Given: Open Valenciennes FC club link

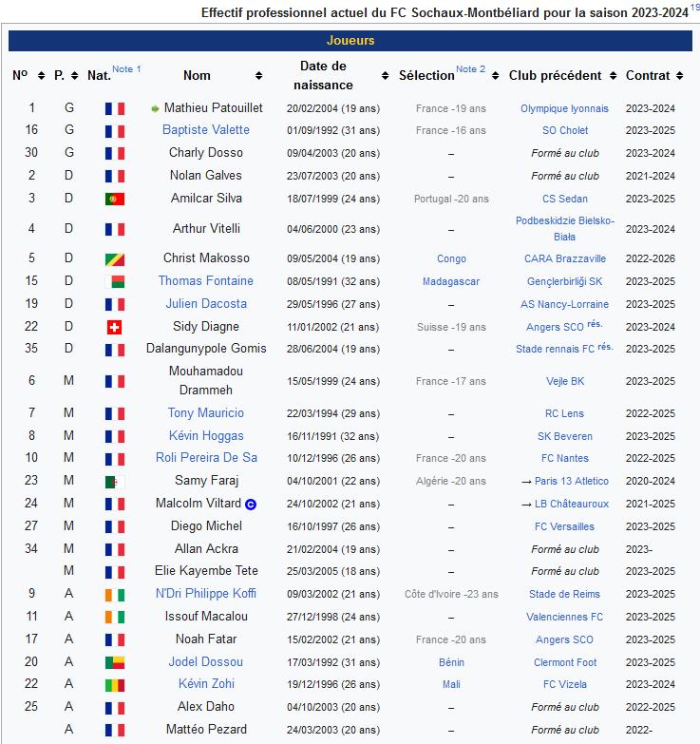Looking at the screenshot, I should pyautogui.click(x=564, y=617).
